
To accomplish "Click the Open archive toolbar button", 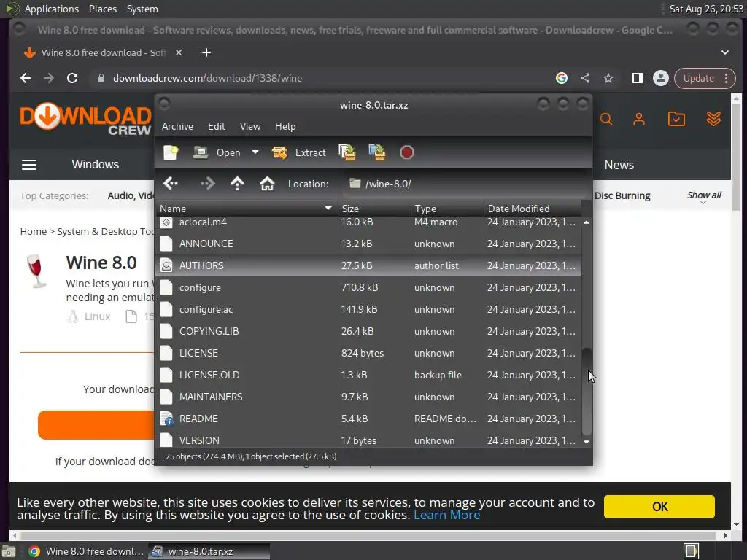I will [x=217, y=152].
